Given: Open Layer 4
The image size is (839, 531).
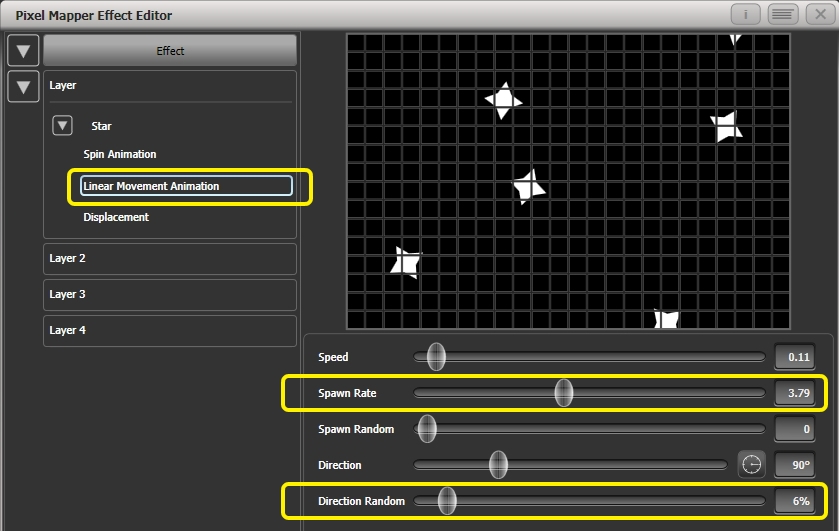Looking at the screenshot, I should click(170, 330).
